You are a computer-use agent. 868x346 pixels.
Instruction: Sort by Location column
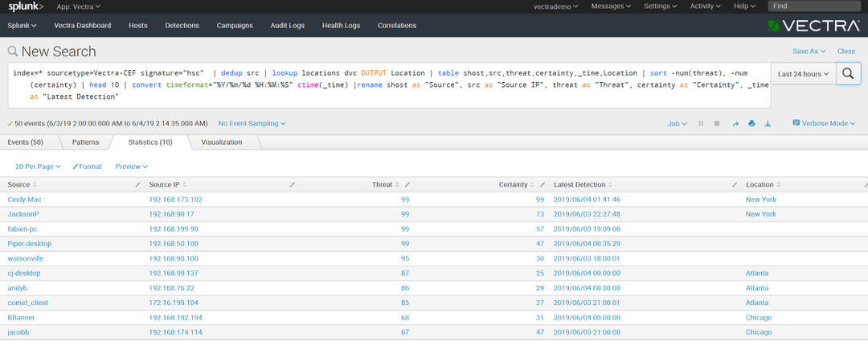tap(762, 184)
